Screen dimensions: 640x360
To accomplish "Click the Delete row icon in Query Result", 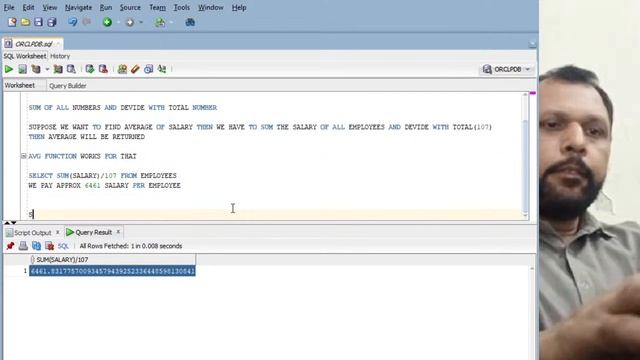I will click(x=49, y=246).
